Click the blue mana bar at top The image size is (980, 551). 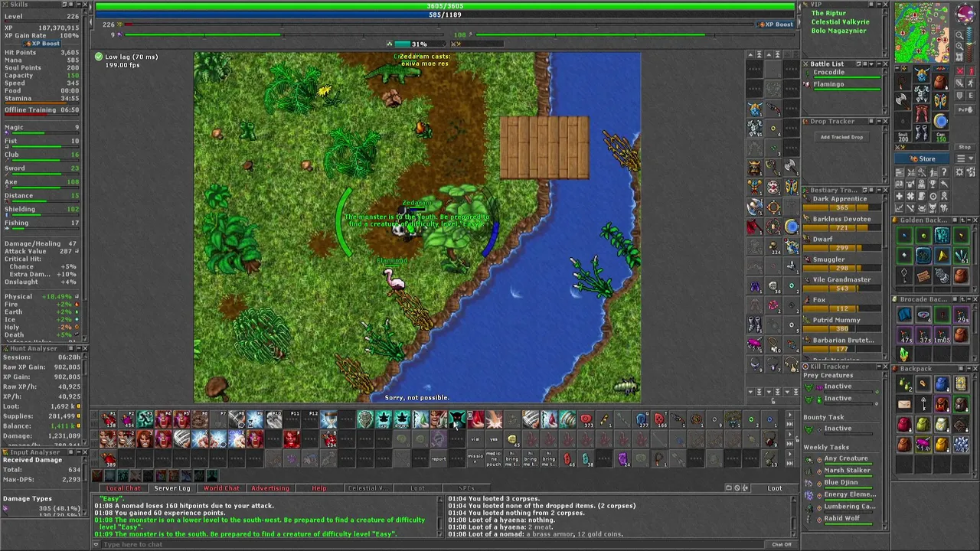(446, 15)
